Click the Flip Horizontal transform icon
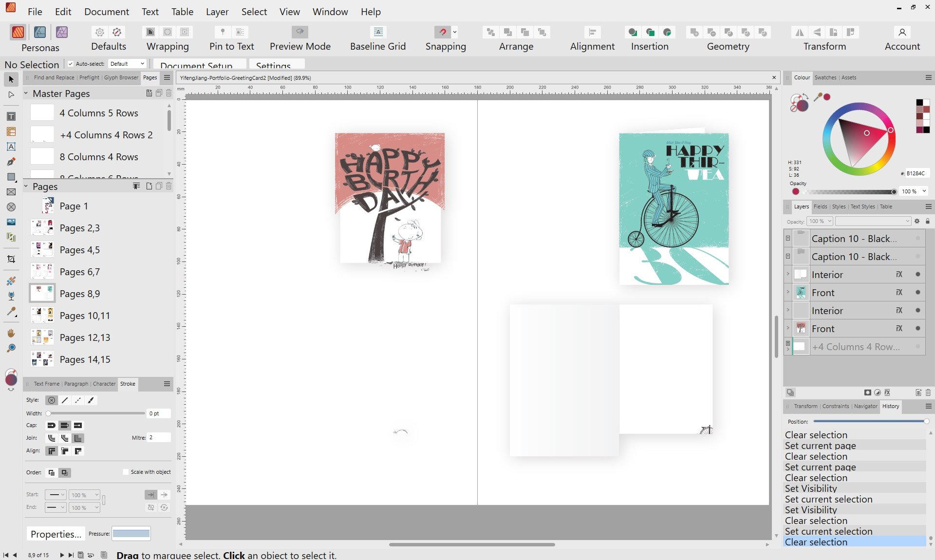Image resolution: width=935 pixels, height=560 pixels. point(799,32)
